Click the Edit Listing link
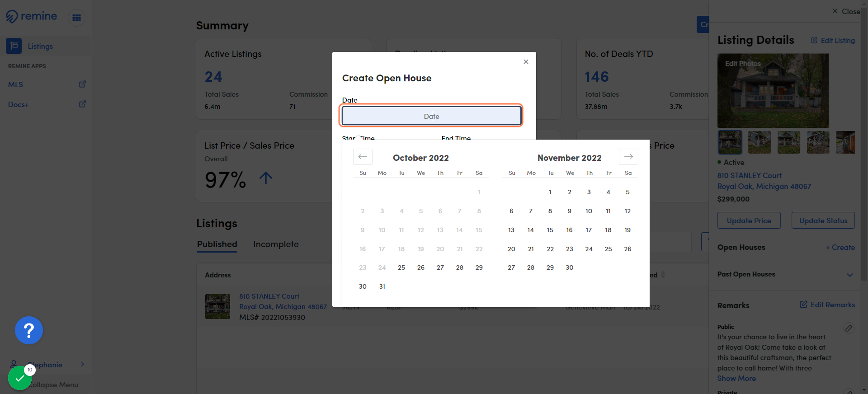The height and width of the screenshot is (394, 868). coord(837,40)
